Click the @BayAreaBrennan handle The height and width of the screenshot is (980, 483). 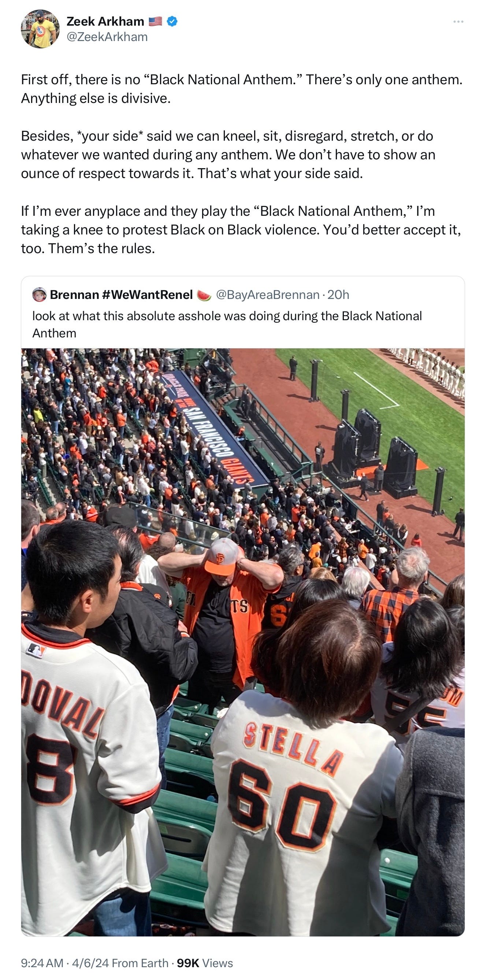coord(267,295)
